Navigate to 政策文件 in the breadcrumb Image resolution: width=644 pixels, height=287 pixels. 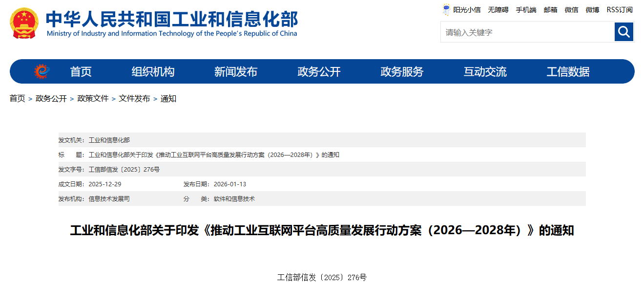click(91, 98)
